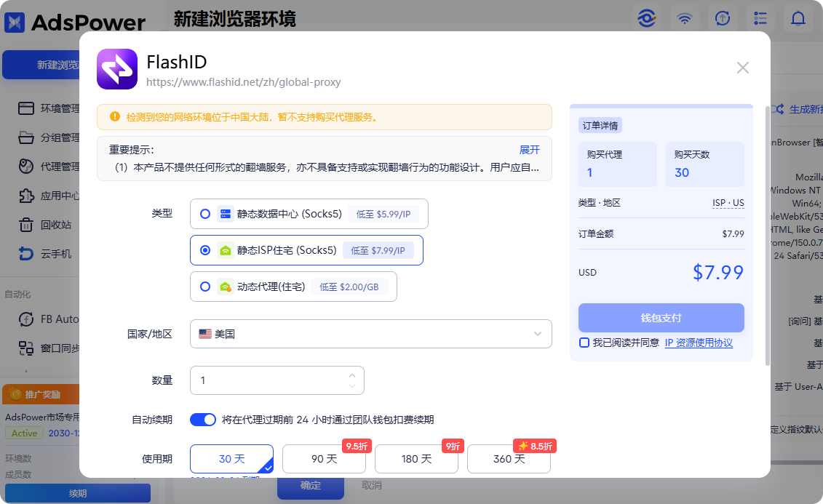Click the dialog's vertical scrollbar
The height and width of the screenshot is (504, 823).
tap(768, 236)
